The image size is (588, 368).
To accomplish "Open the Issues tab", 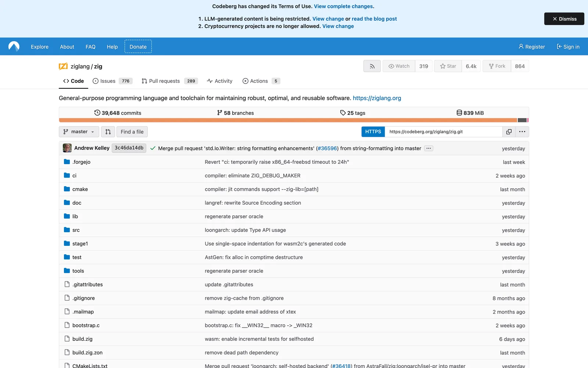I will click(x=112, y=81).
